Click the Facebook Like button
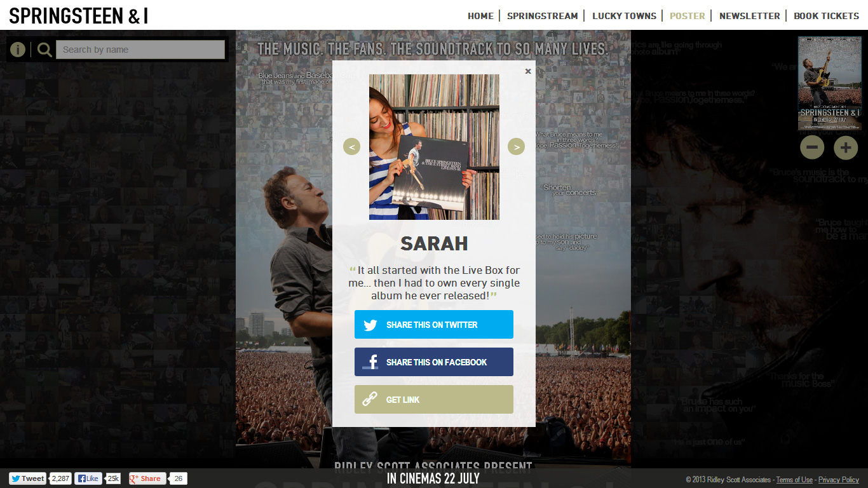Screen dimensions: 868x488 (x=88, y=478)
